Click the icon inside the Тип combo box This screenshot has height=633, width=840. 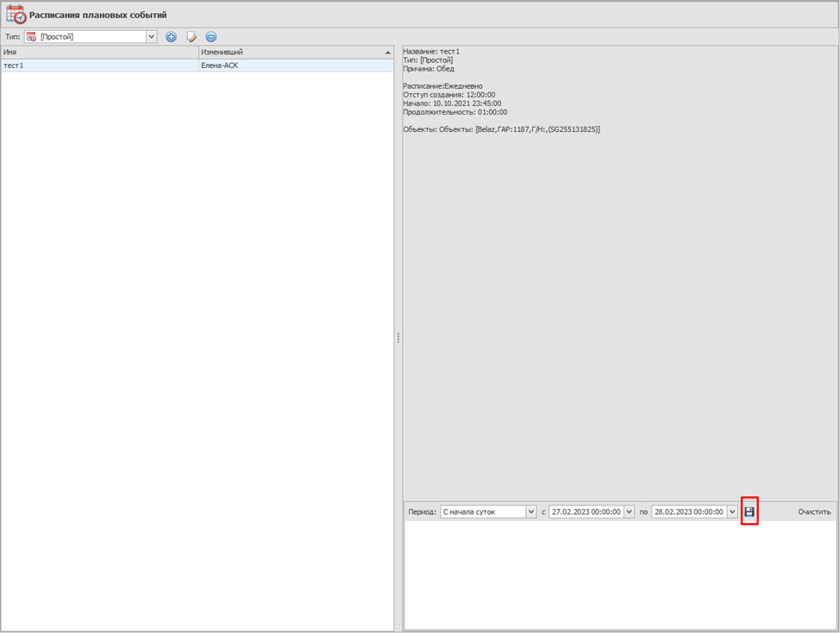32,37
